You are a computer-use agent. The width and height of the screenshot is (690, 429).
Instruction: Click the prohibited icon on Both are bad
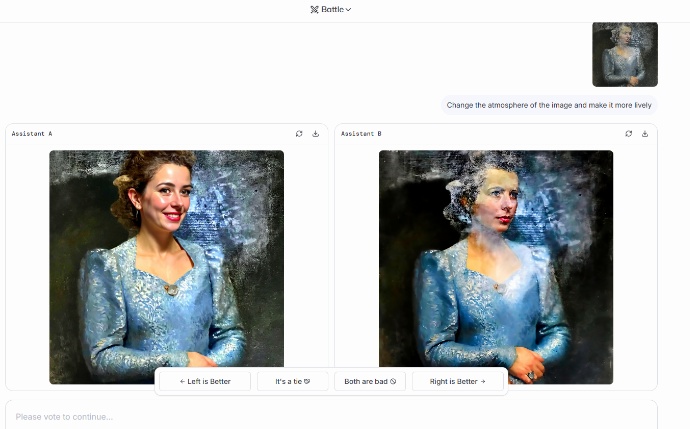coord(393,381)
